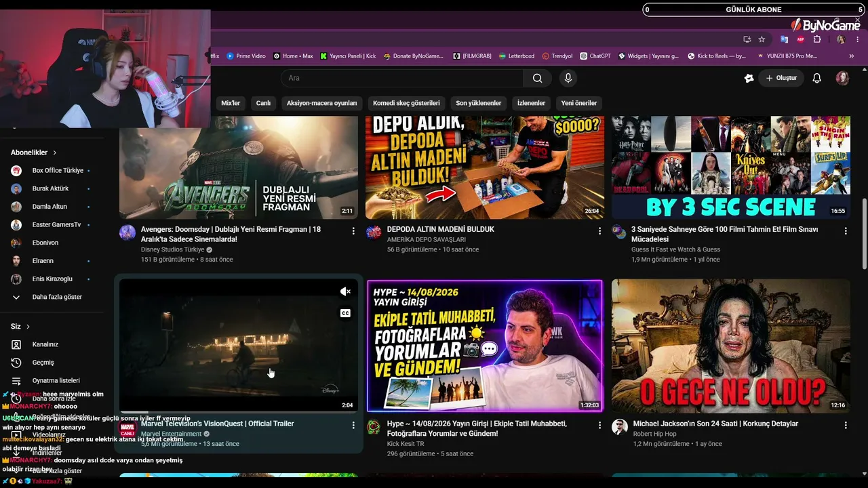The height and width of the screenshot is (488, 868).
Task: Open the Kick Kesit TR channel name
Action: click(406, 444)
